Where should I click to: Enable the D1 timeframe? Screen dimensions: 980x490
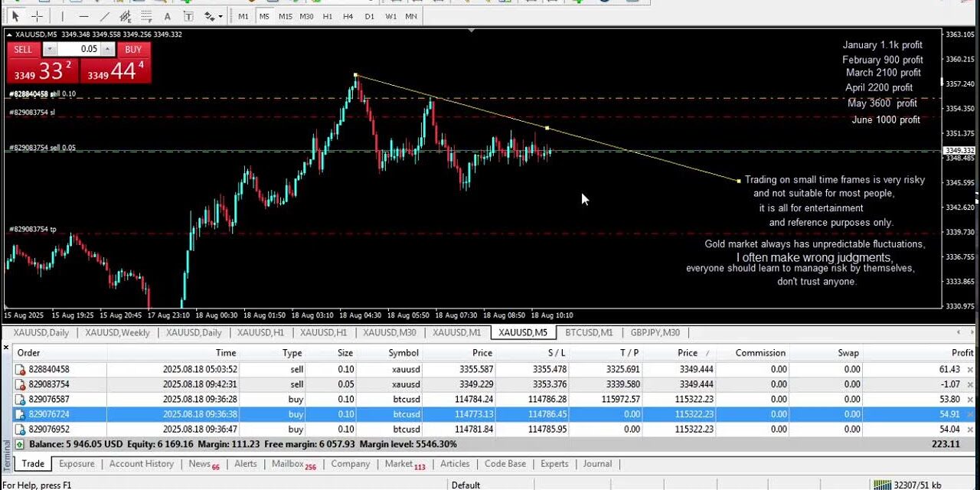point(370,16)
